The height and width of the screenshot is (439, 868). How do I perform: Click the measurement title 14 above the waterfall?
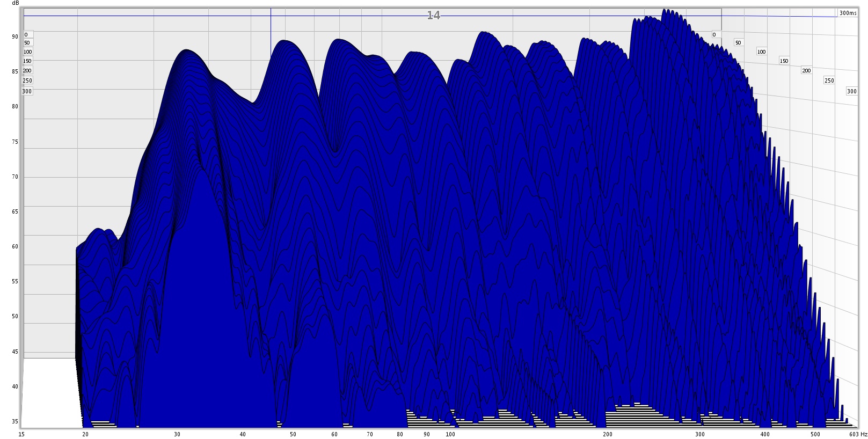coord(433,16)
